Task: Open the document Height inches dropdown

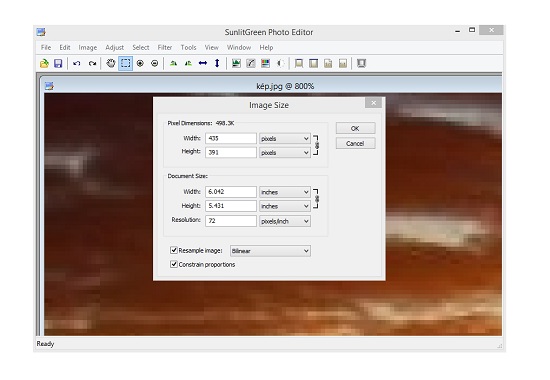Action: click(285, 206)
